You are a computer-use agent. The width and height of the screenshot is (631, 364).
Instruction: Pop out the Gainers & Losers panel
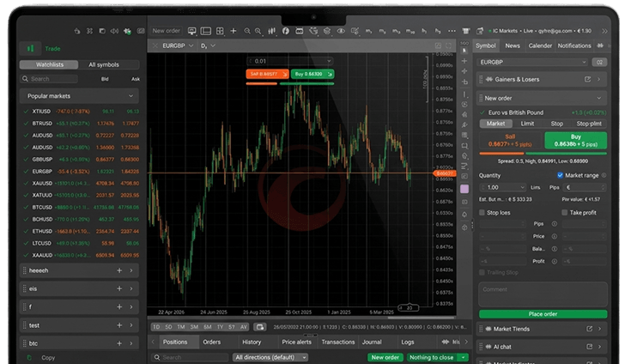587,80
